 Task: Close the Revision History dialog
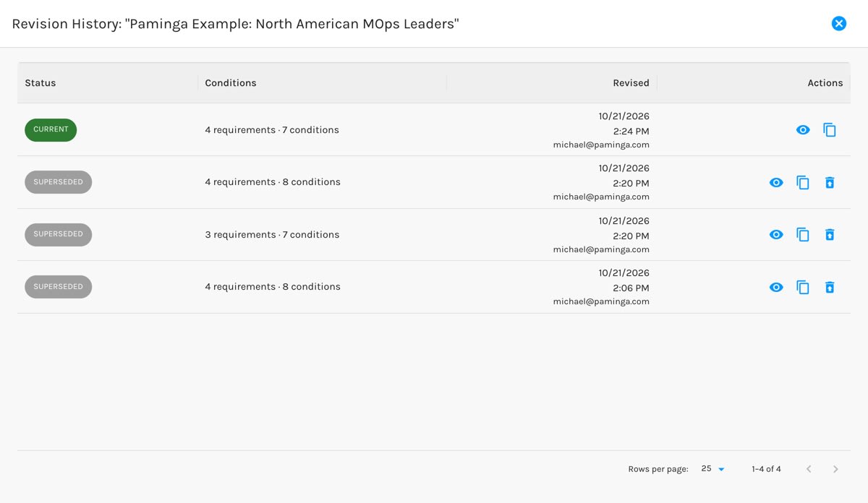coord(839,24)
